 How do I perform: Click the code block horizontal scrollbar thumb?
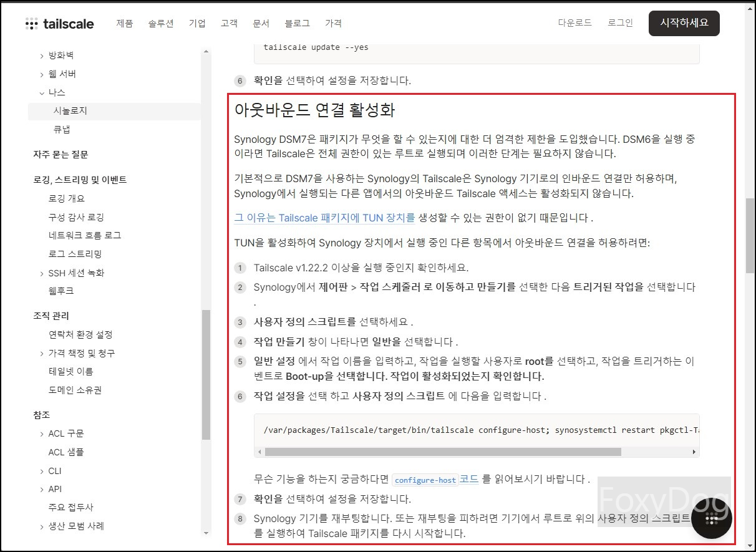click(443, 452)
